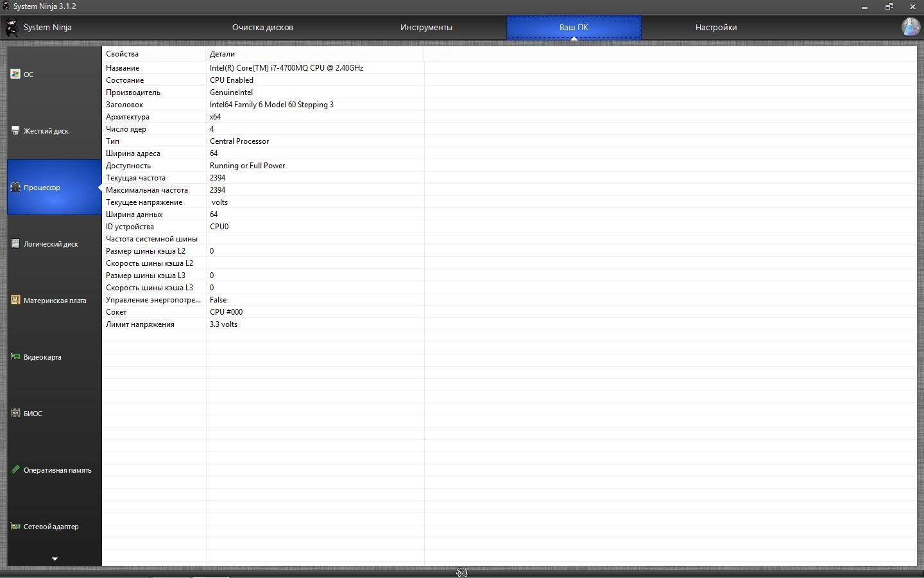
Task: View the Видеокарта section
Action: tap(54, 357)
